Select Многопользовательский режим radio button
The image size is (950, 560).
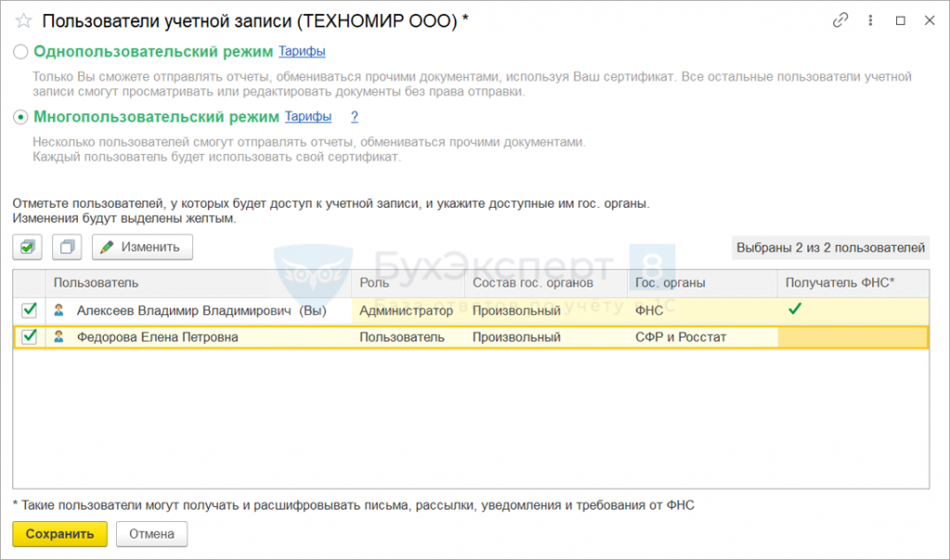point(20,117)
